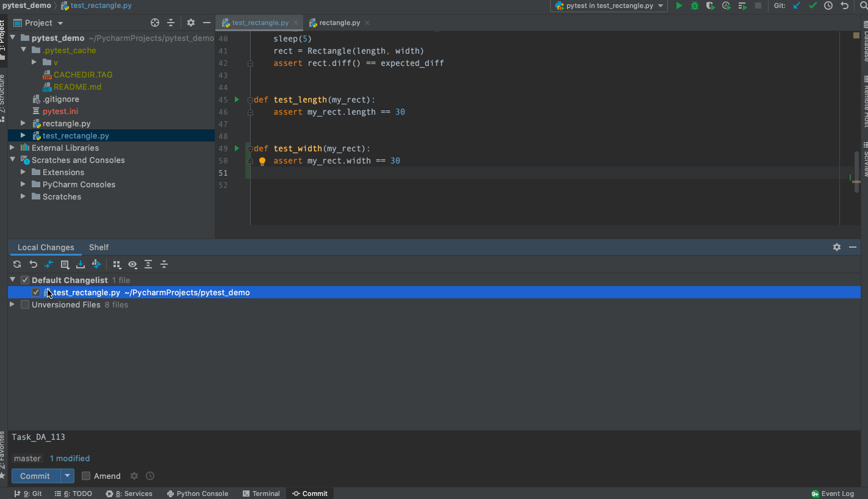Enable the Amend checkbox
Viewport: 868px width, 499px height.
[86, 476]
